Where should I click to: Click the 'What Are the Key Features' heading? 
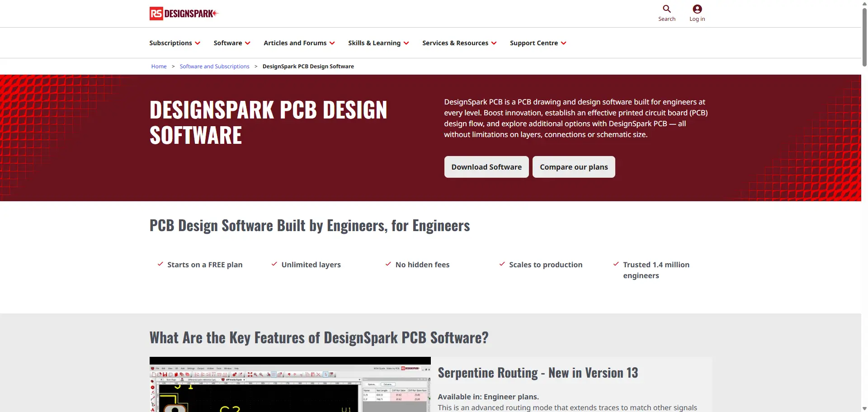pos(319,338)
